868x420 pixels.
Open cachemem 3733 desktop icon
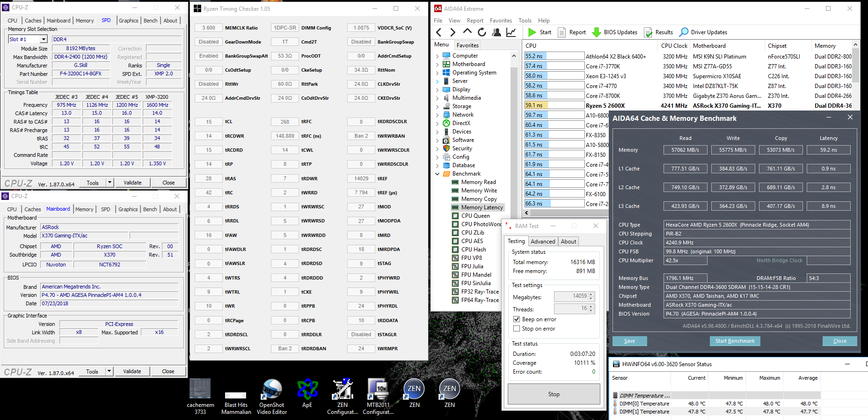200,396
